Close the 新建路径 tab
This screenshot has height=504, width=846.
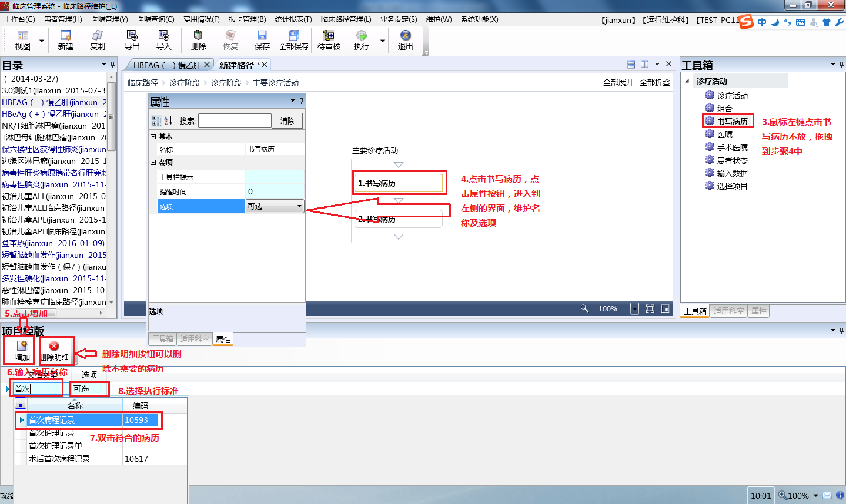pyautogui.click(x=264, y=65)
